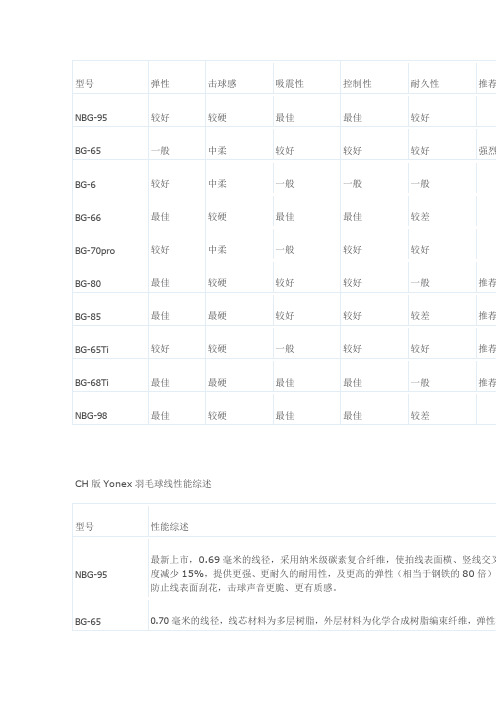This screenshot has height=702, width=496.
Task: Click BG-85's 击球感 value 最硬
Action: (x=218, y=316)
